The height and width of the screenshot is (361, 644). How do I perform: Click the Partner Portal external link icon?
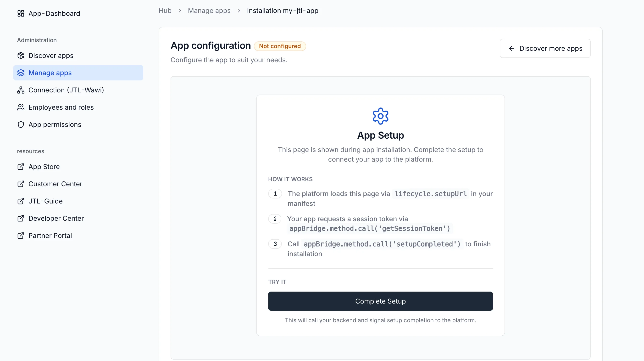[21, 236]
